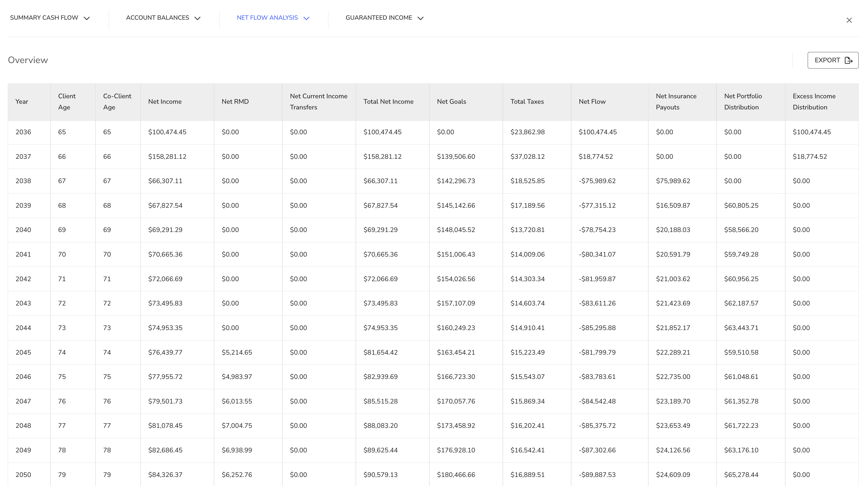
Task: Click Net Insurance Payouts $23,189.70
Action: pos(673,401)
